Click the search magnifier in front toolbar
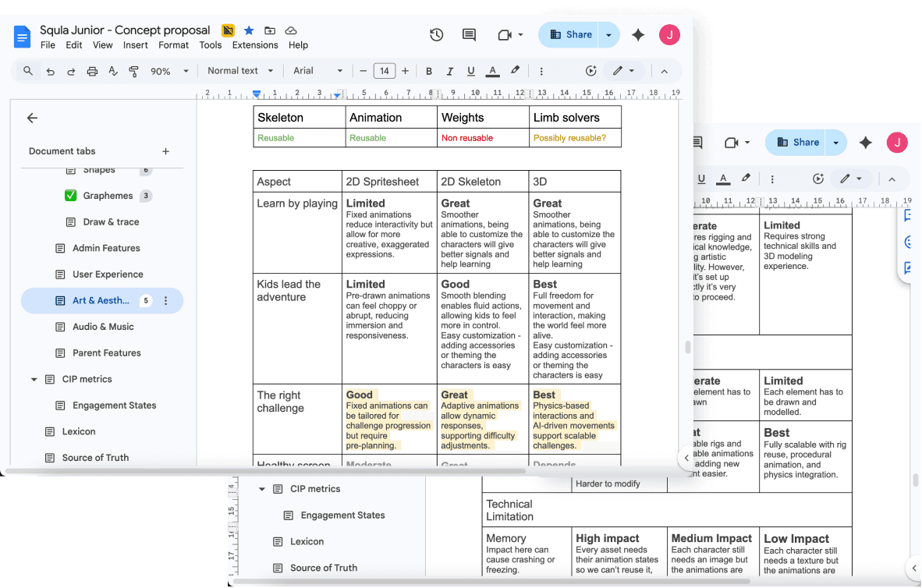The height and width of the screenshot is (588, 922). (x=27, y=70)
